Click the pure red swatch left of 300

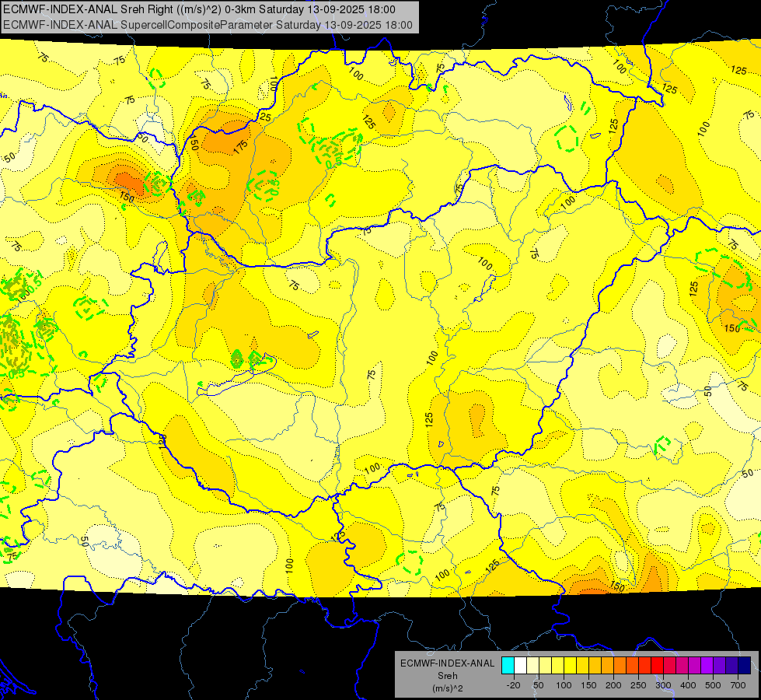click(657, 665)
